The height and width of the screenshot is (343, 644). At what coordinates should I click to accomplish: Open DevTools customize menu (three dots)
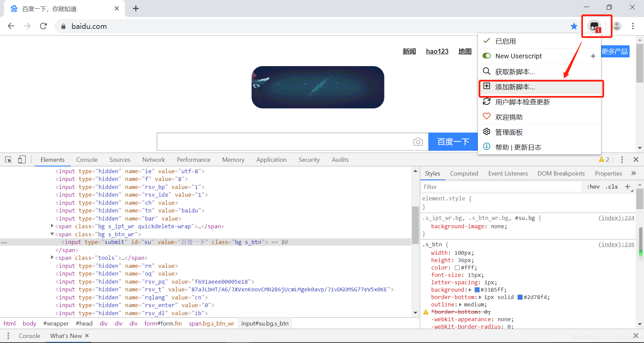click(622, 160)
